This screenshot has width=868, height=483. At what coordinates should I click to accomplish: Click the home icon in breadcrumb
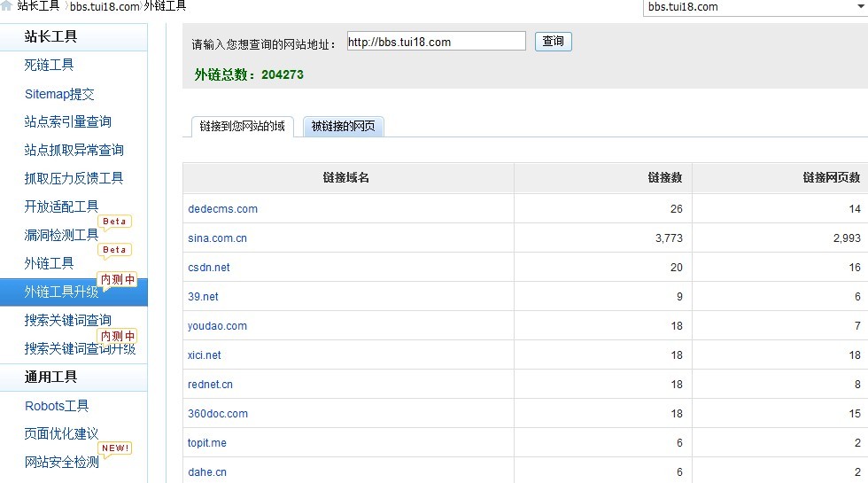6,6
